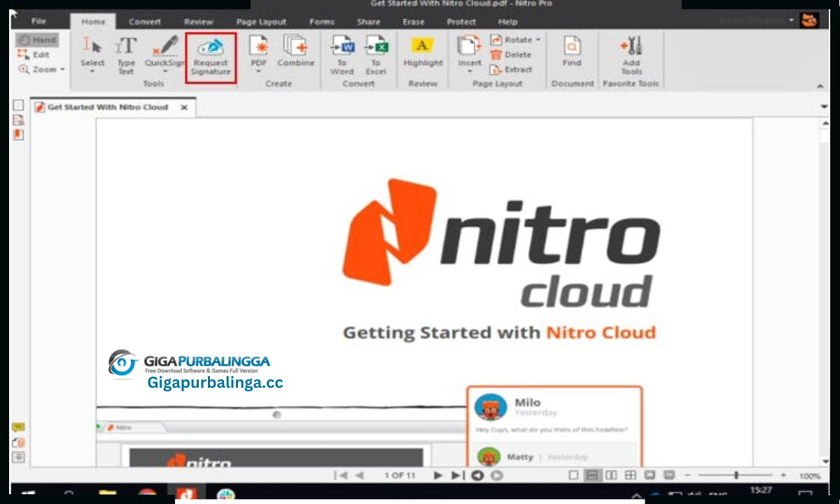Click the create PDF icon
Image resolution: width=840 pixels, height=504 pixels.
(259, 46)
